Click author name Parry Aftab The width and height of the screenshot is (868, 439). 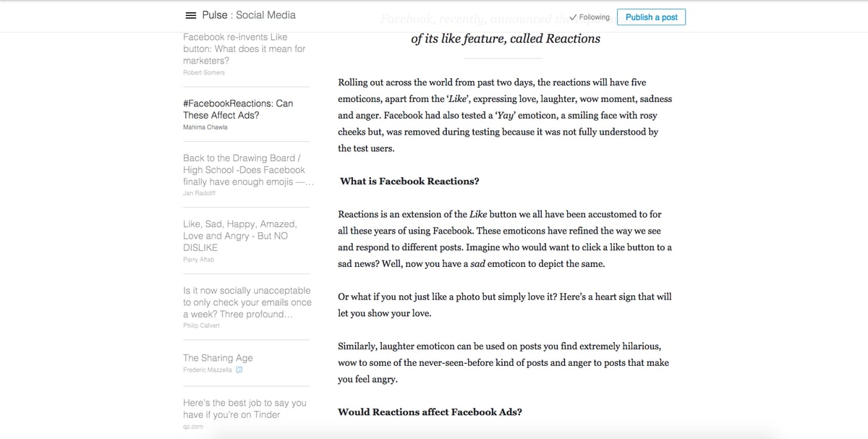199,259
